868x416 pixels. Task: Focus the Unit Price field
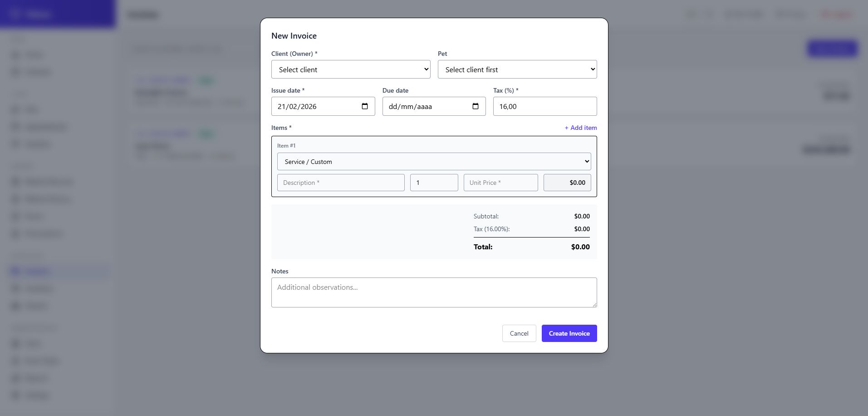point(500,183)
